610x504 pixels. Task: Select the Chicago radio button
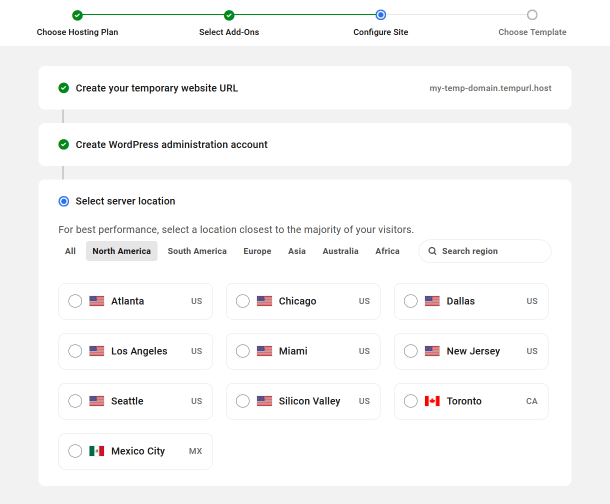pos(243,301)
